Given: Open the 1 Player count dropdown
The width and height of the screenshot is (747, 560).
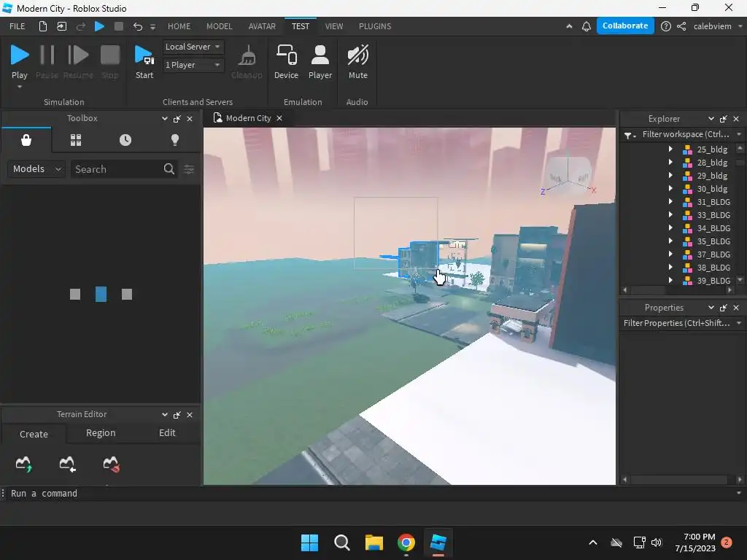Looking at the screenshot, I should pyautogui.click(x=193, y=65).
